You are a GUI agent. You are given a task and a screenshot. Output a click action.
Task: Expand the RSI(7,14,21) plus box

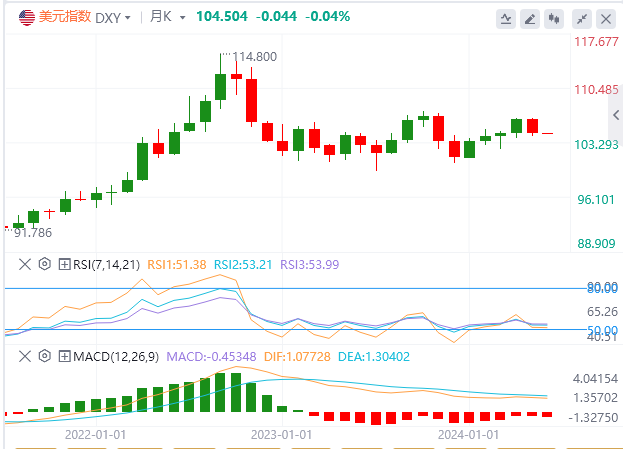pyautogui.click(x=65, y=265)
